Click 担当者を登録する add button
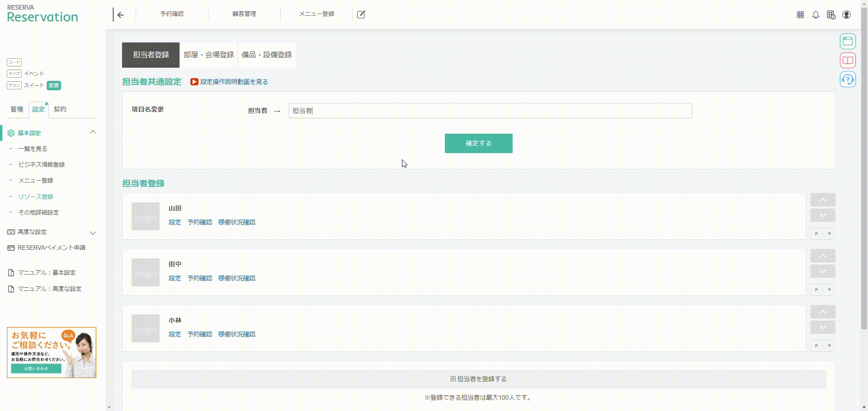Viewport: 868px width, 411px height. click(478, 379)
